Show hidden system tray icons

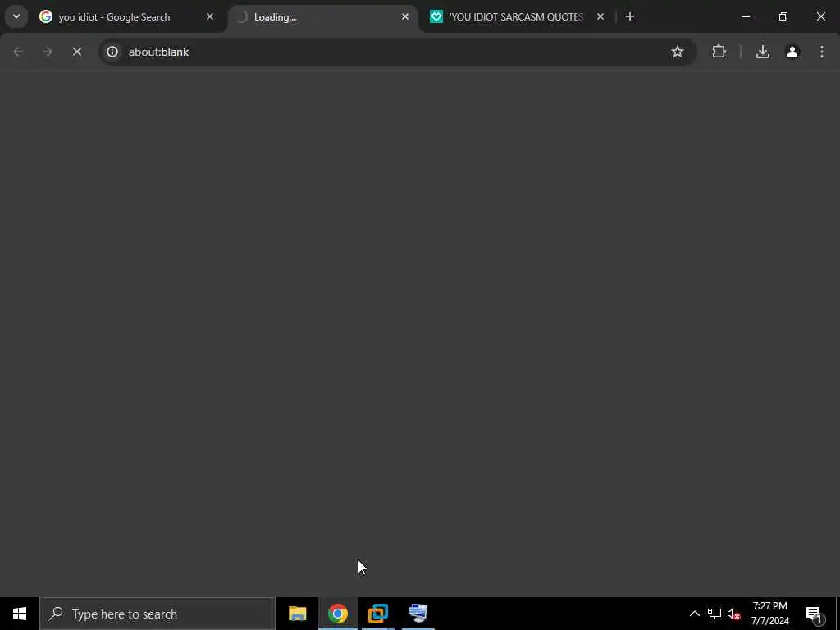[x=694, y=614]
